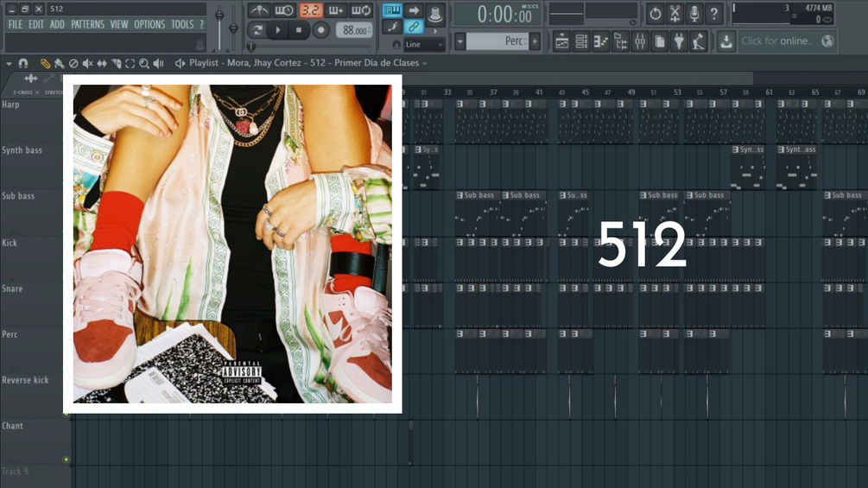This screenshot has width=868, height=488.
Task: Click bar 49 on the timeline ruler
Action: tap(631, 92)
